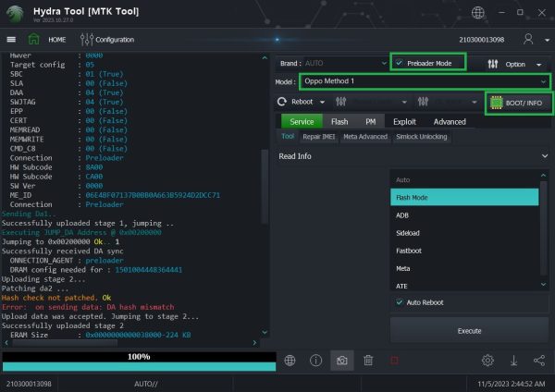Click the BOOT/INFO button
Viewport: 555px width, 392px height.
pos(518,103)
